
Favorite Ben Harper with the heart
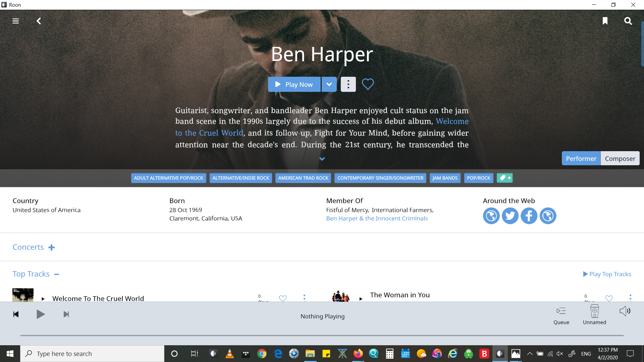point(368,84)
